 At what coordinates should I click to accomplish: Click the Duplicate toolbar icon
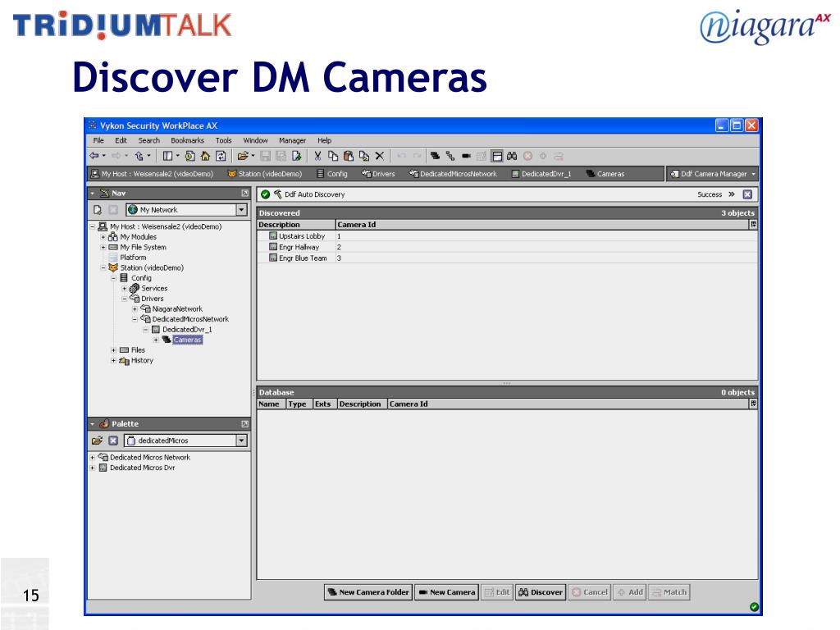click(364, 156)
